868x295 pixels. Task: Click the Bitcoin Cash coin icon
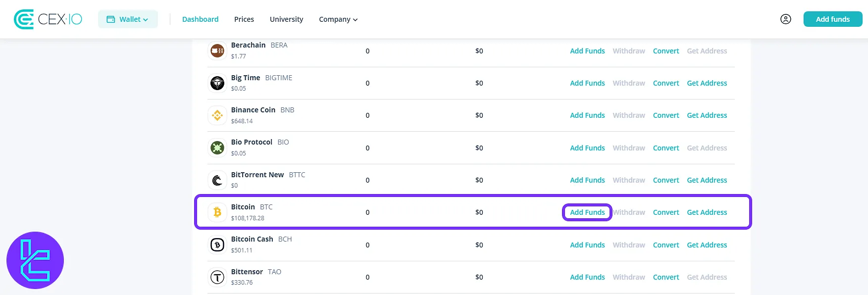coord(217,245)
